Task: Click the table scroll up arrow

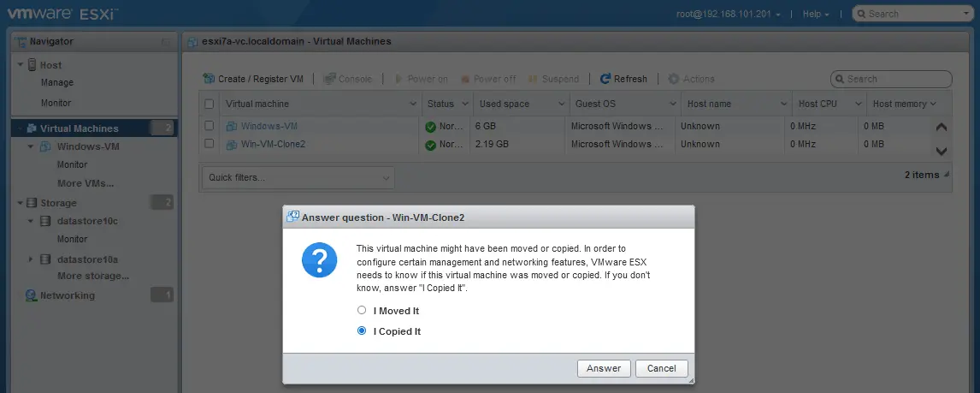Action: (942, 127)
